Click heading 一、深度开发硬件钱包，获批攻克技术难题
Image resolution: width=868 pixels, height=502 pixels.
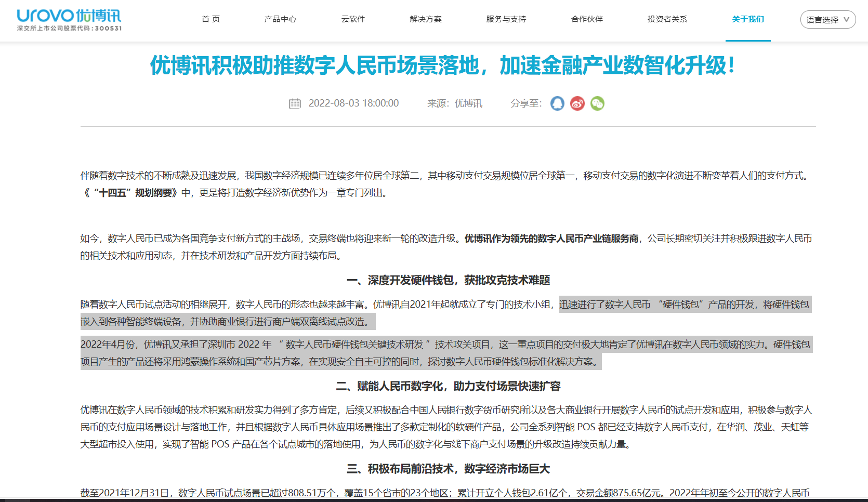tap(448, 280)
